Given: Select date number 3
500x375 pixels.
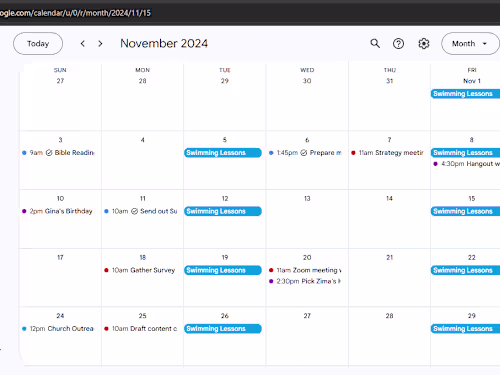Looking at the screenshot, I should pyautogui.click(x=60, y=140).
